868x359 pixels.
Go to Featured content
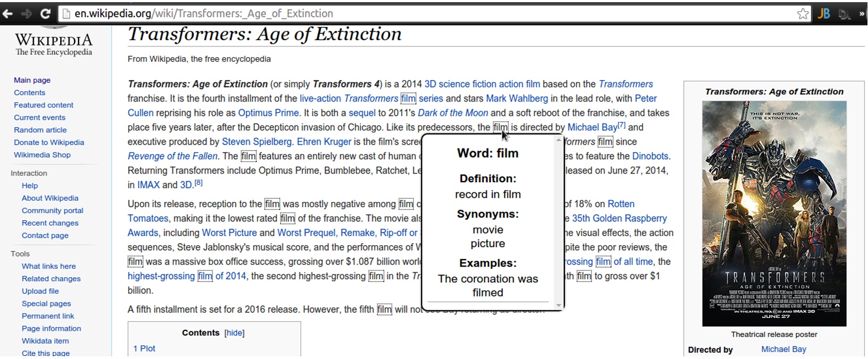click(x=44, y=105)
